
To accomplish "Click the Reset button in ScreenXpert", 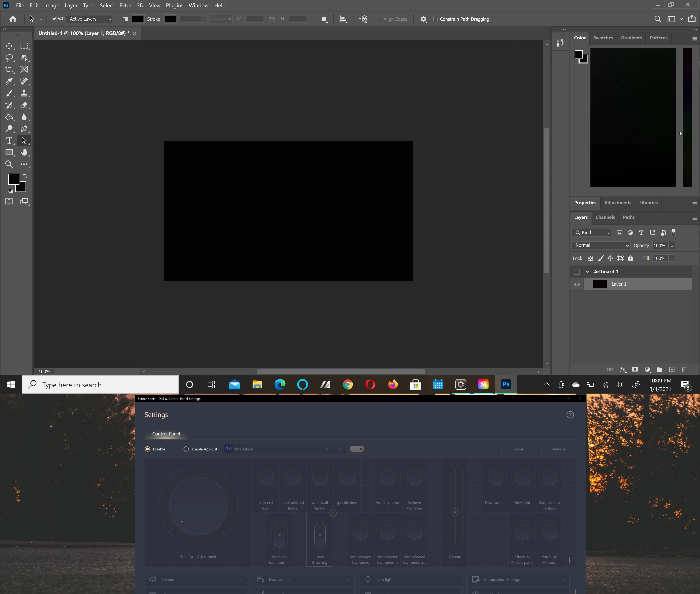I will point(518,449).
